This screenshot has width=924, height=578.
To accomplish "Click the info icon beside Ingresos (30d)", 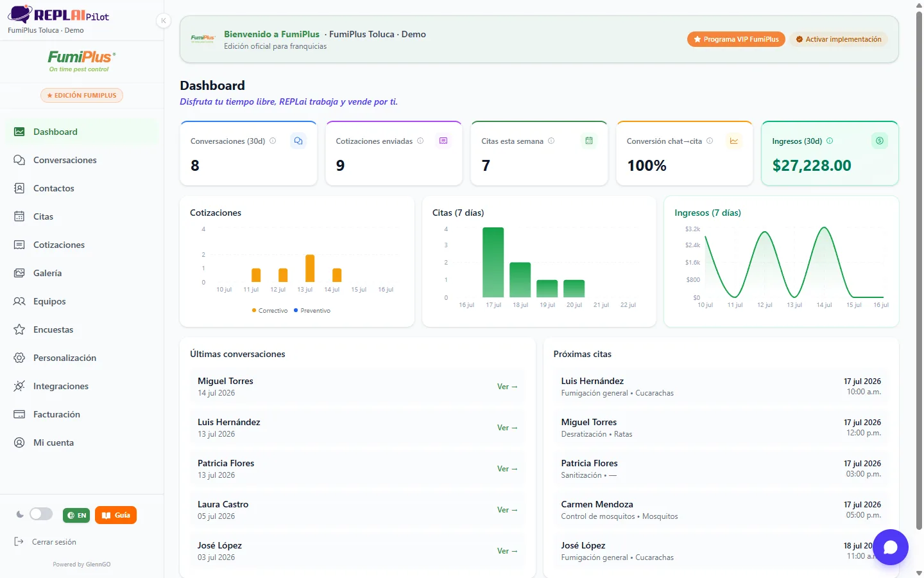I will click(830, 141).
